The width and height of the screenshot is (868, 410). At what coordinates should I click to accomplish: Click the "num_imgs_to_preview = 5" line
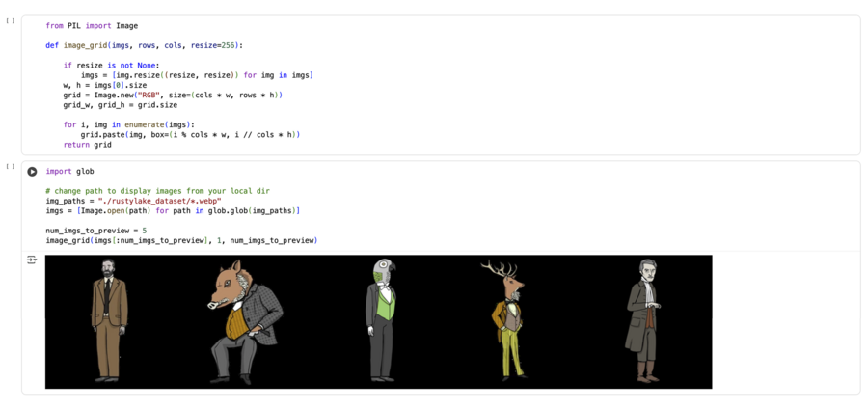point(96,231)
